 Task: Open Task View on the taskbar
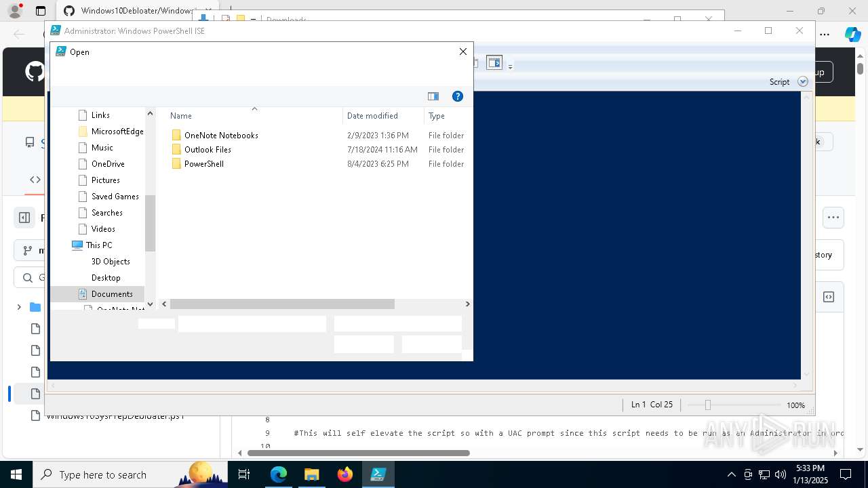click(244, 474)
